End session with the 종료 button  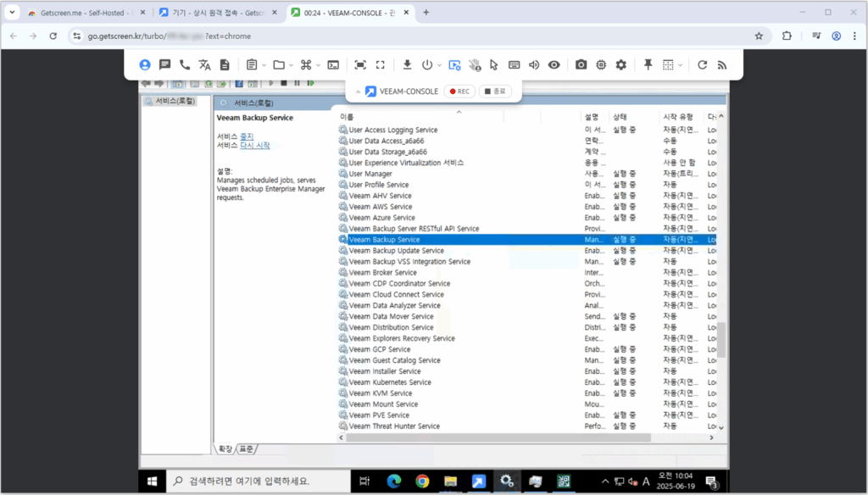495,92
